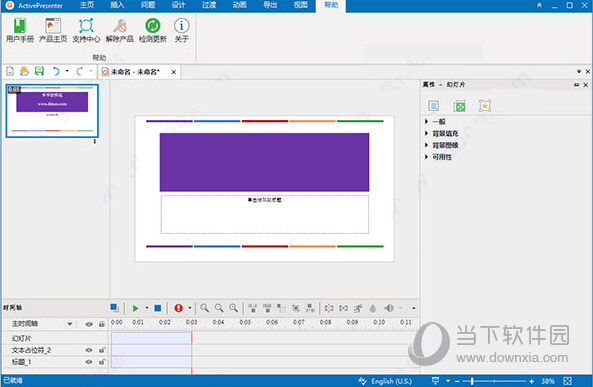
Task: Toggle lock of 文本占位符_2
Action: point(102,350)
